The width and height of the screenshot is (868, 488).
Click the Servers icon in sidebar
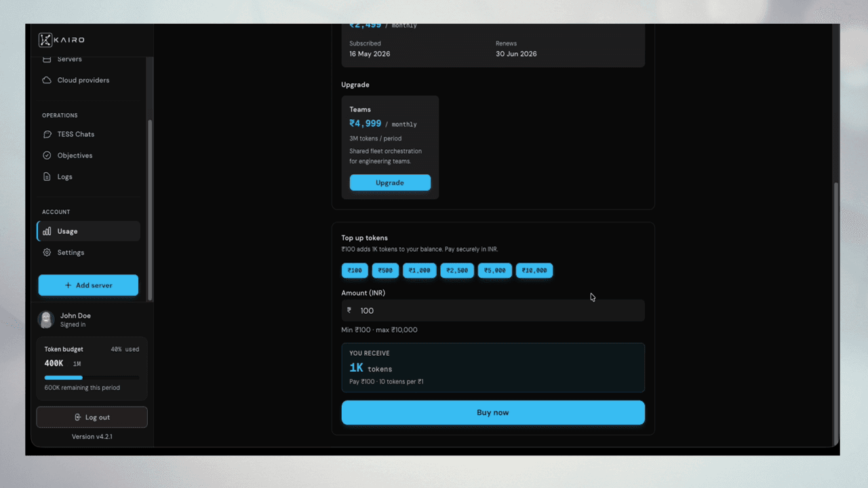coord(47,59)
